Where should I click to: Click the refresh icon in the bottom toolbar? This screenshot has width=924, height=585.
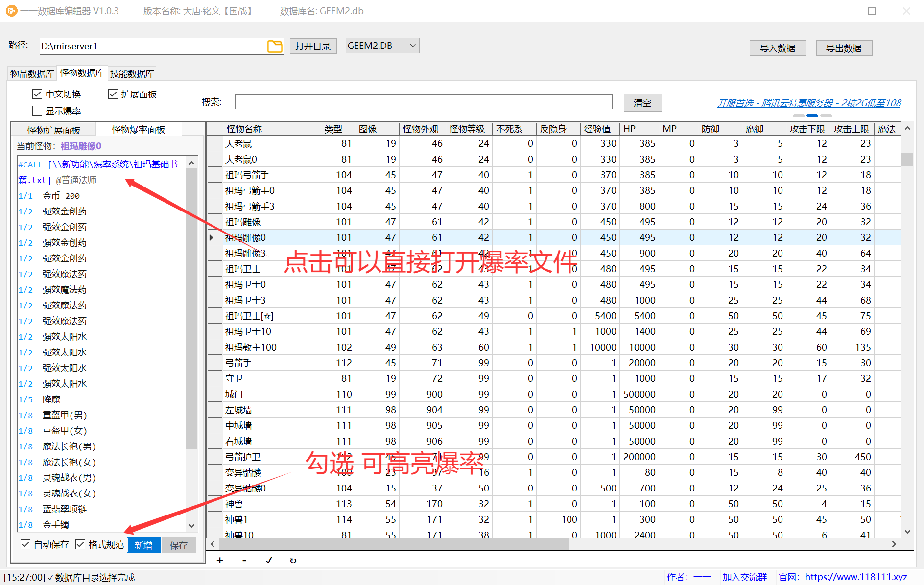pos(293,560)
